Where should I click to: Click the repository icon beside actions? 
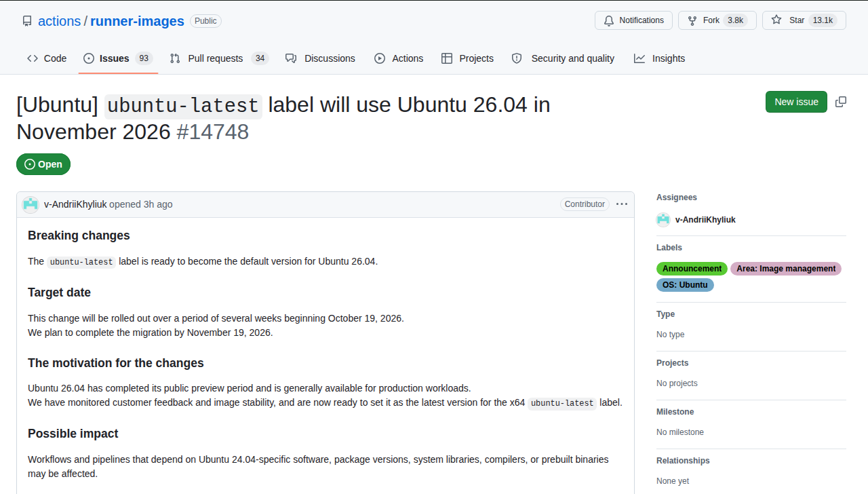tap(27, 21)
